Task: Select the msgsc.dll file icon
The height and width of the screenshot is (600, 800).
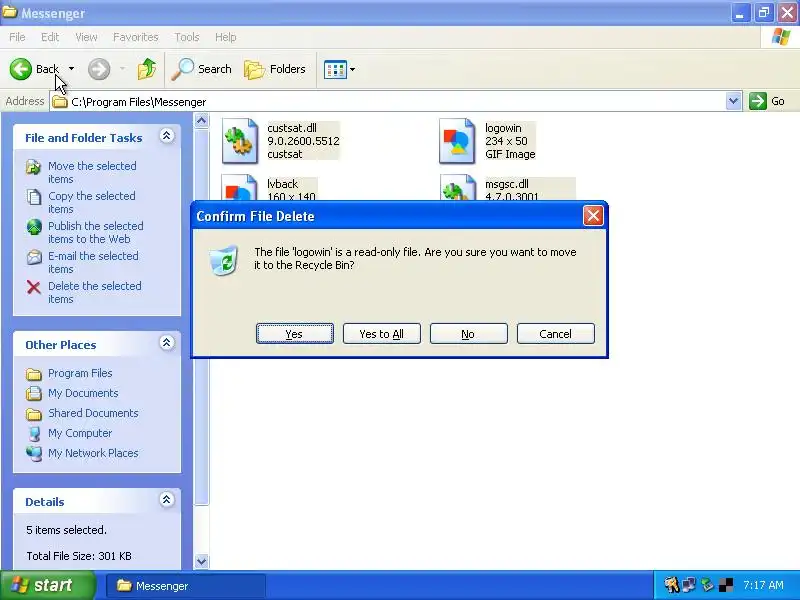Action: (457, 187)
